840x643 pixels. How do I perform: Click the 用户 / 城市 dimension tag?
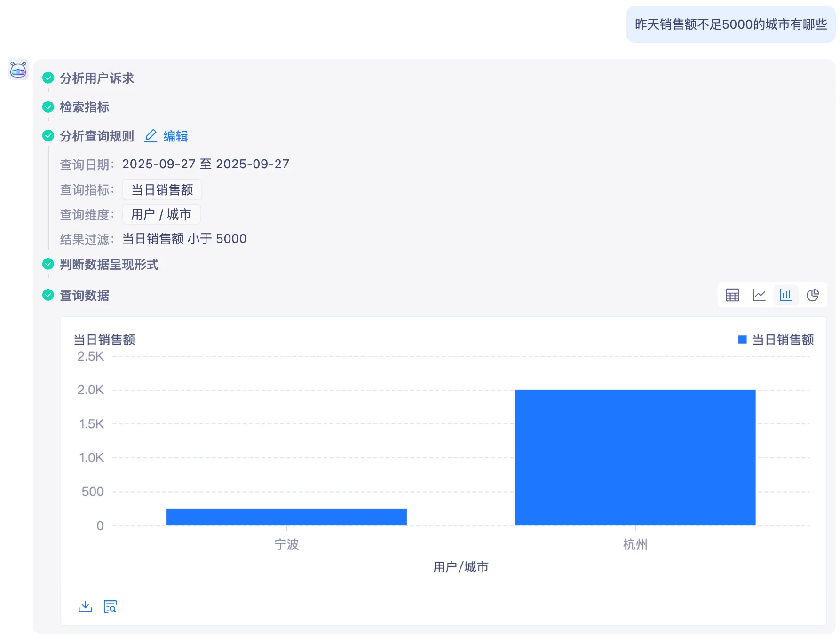(161, 214)
